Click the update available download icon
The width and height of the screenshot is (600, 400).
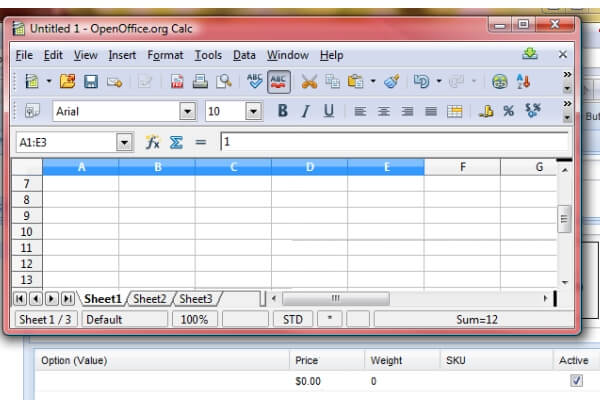pos(530,54)
